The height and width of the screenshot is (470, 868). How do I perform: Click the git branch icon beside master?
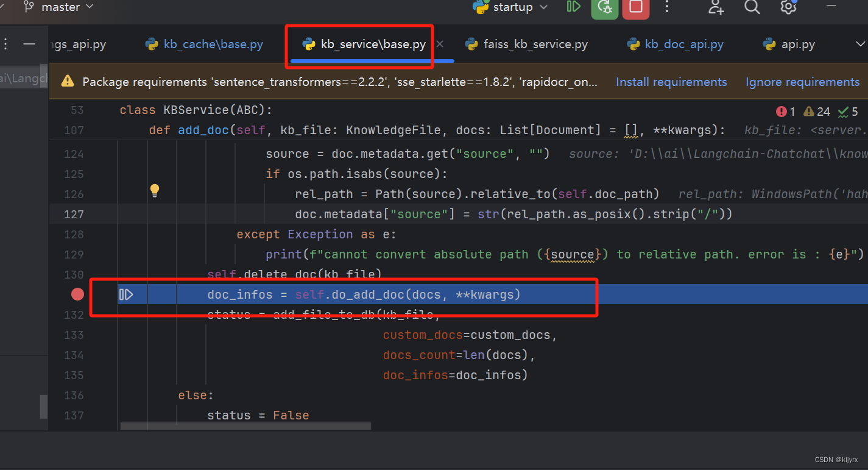point(28,7)
